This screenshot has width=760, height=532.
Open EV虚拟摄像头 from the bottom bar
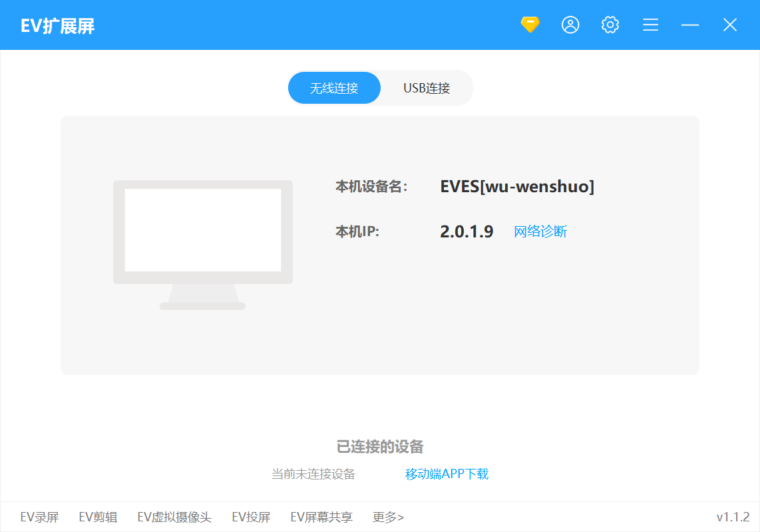tap(174, 517)
